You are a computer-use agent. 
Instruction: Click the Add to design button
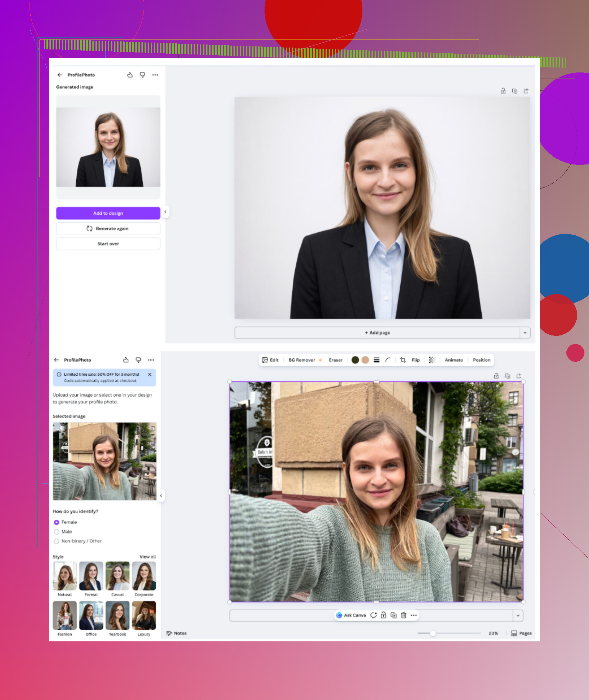[108, 213]
